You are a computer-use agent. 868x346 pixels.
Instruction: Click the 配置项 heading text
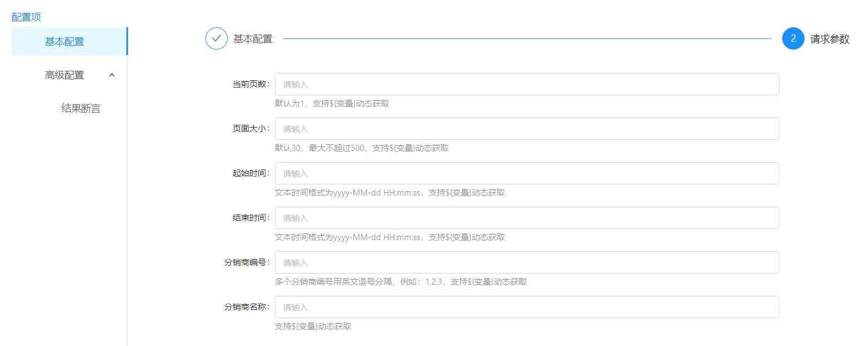click(26, 17)
